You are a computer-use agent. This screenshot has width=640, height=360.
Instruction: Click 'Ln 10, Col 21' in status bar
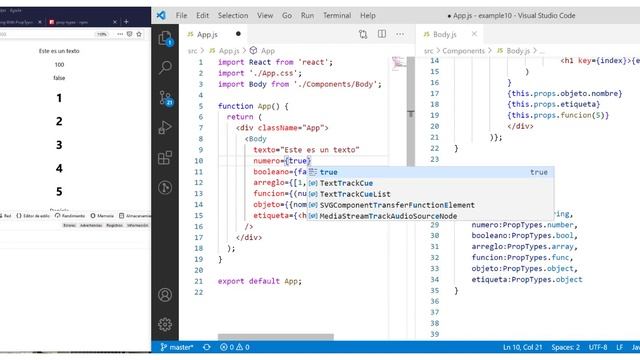coord(522,347)
